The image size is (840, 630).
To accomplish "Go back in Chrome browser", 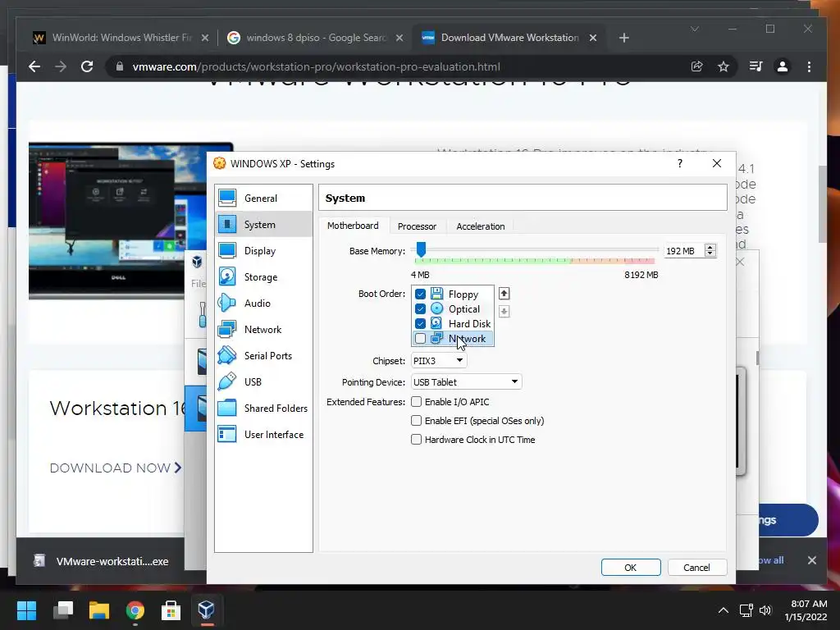I will coord(34,66).
